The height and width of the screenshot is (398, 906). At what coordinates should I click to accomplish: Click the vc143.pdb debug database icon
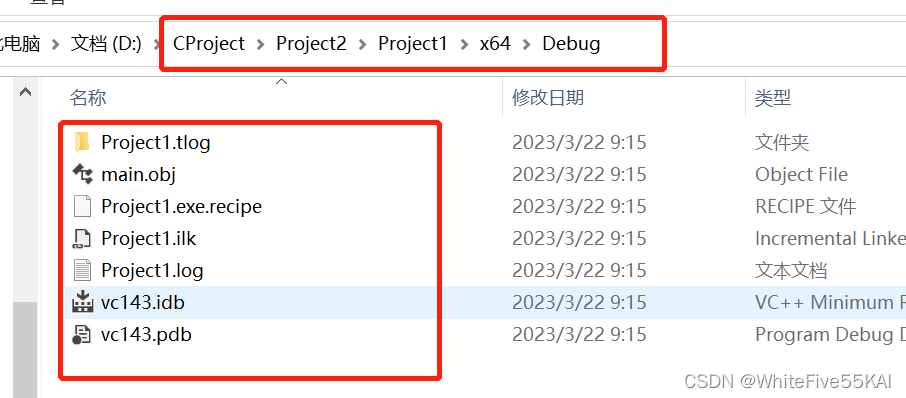click(82, 334)
